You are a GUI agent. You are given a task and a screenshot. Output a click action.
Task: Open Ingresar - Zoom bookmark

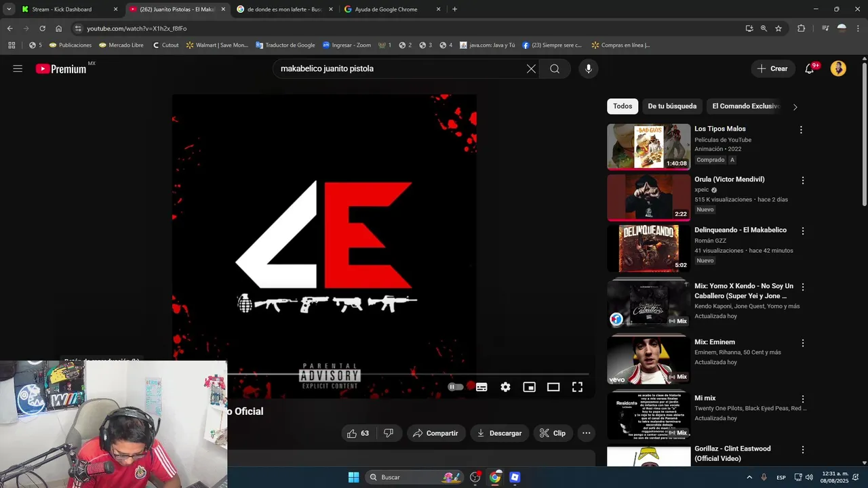[x=347, y=45]
